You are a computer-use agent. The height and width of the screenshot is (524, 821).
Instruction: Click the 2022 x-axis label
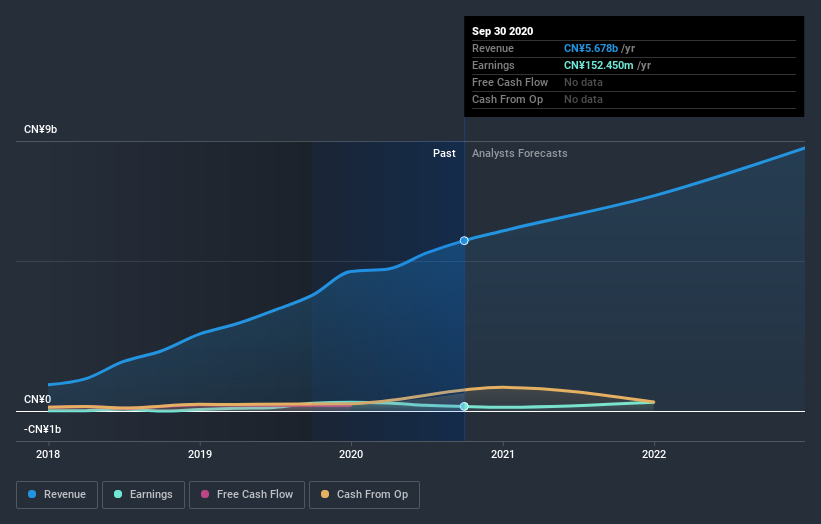(654, 454)
